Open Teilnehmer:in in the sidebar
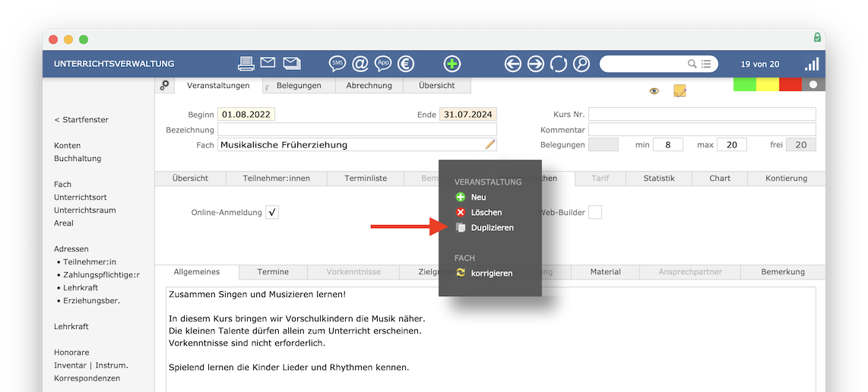 pyautogui.click(x=90, y=262)
